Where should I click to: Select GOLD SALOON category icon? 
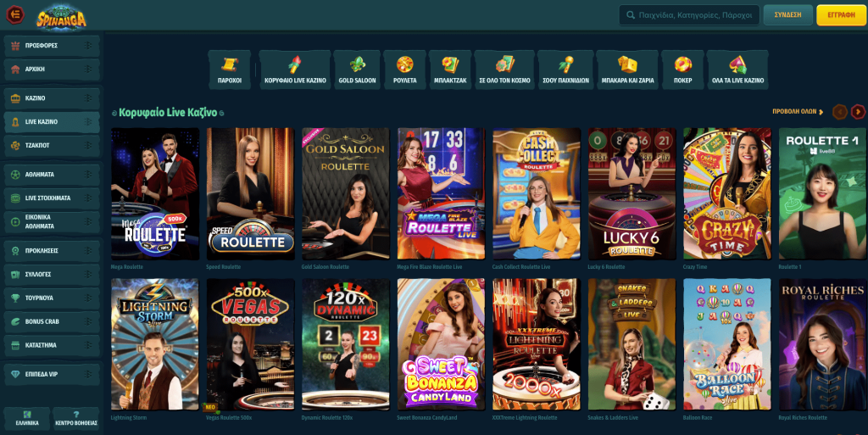click(x=357, y=64)
